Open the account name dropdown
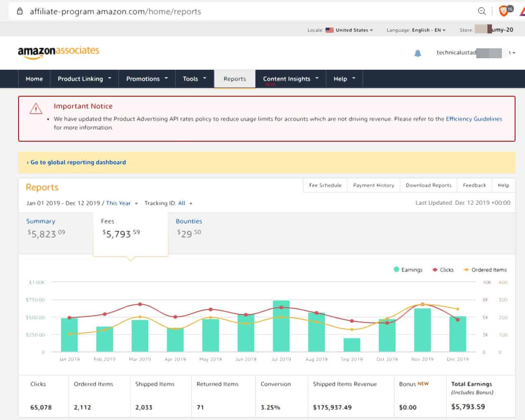 click(476, 52)
